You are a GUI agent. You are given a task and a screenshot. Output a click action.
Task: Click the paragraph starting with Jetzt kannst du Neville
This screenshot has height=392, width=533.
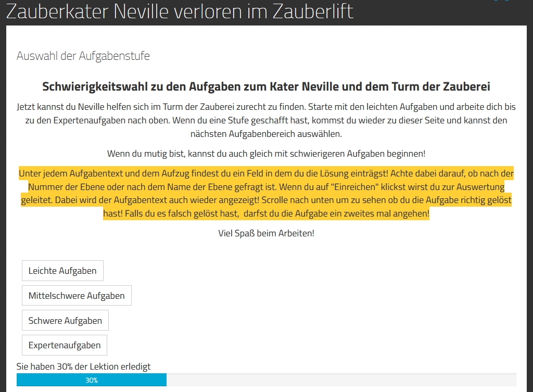[x=266, y=120]
